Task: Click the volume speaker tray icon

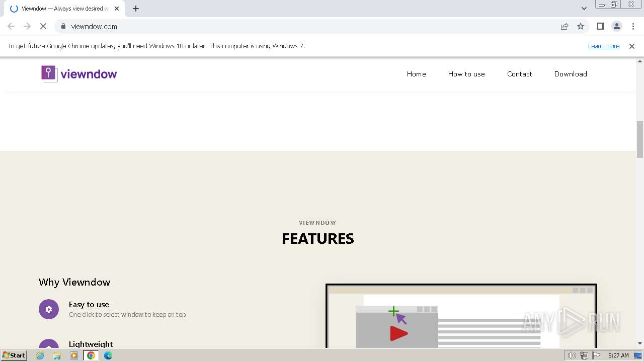Action: tap(572, 355)
